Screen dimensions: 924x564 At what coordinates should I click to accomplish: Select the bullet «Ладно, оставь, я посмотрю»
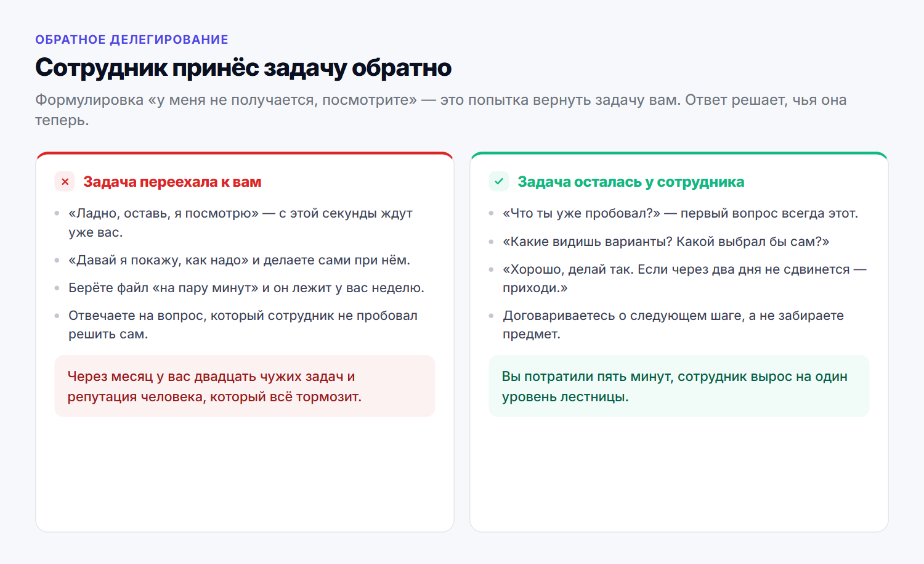pos(240,223)
